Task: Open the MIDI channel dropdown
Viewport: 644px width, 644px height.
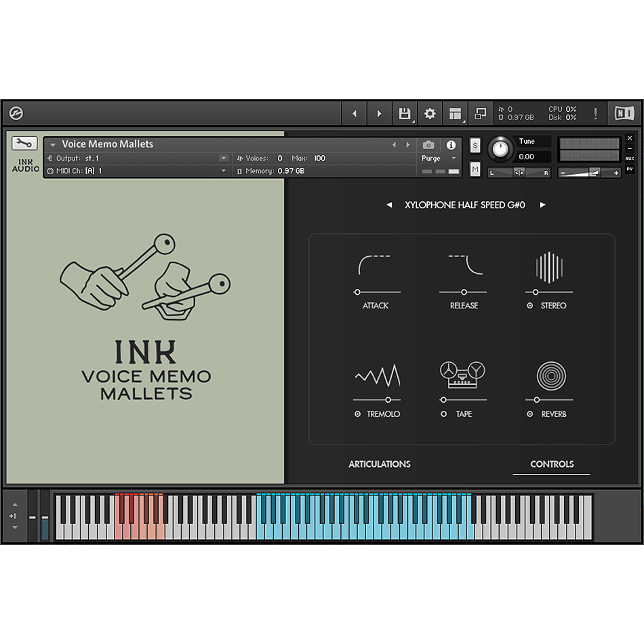Action: [x=223, y=171]
